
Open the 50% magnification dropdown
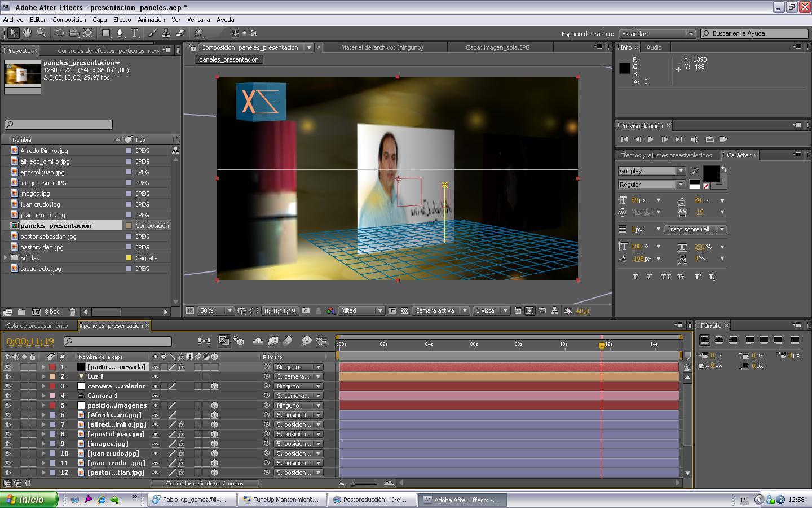(215, 311)
